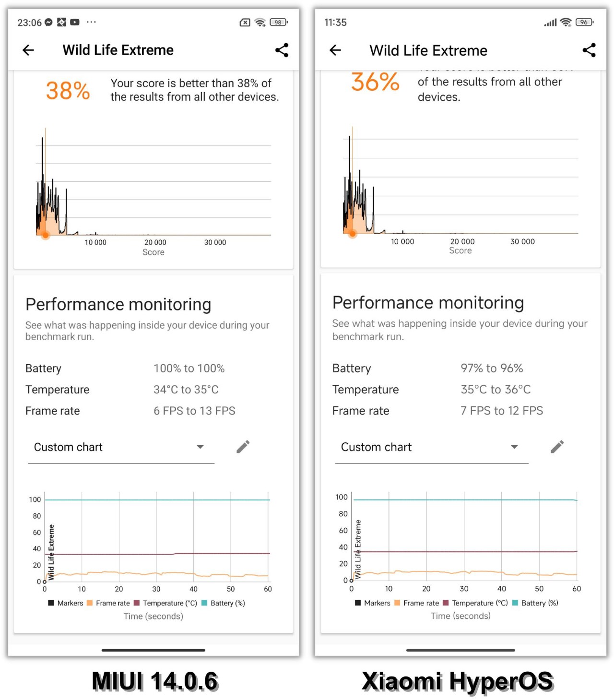Tap the back arrow on HyperOS result page

click(335, 50)
